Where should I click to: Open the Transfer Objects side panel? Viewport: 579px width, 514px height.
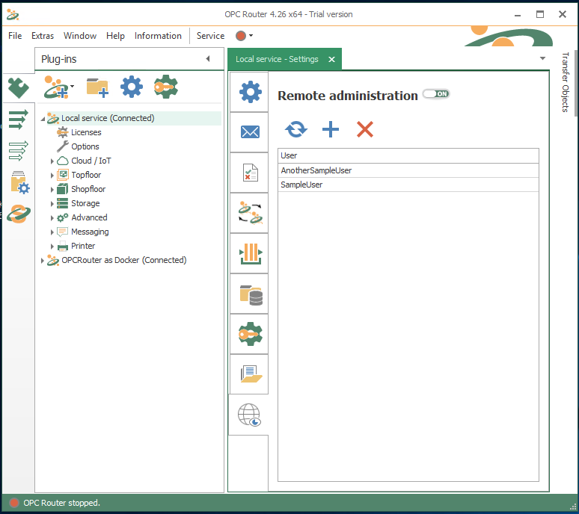tap(565, 82)
